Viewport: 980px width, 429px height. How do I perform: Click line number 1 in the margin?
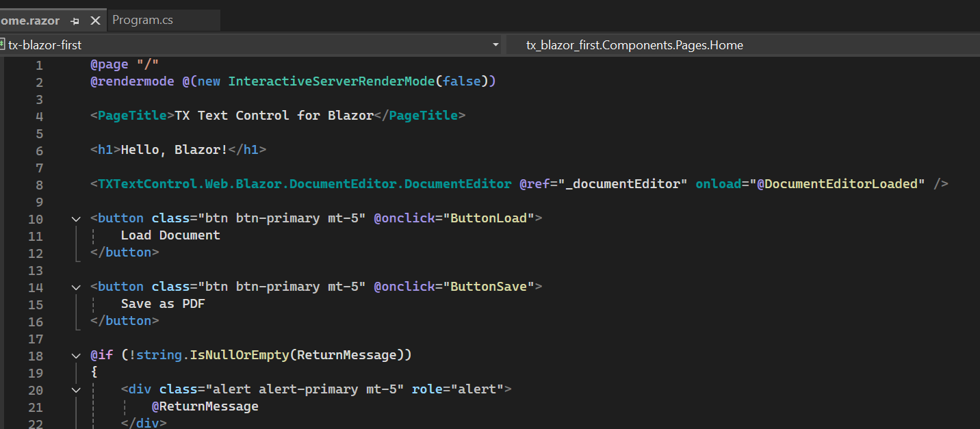coord(38,66)
